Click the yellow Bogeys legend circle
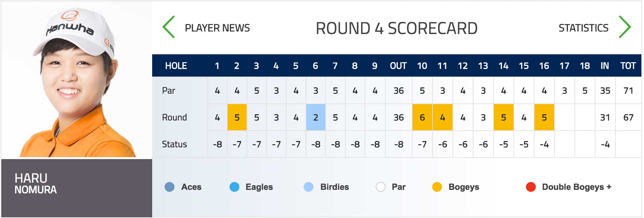 pyautogui.click(x=437, y=187)
